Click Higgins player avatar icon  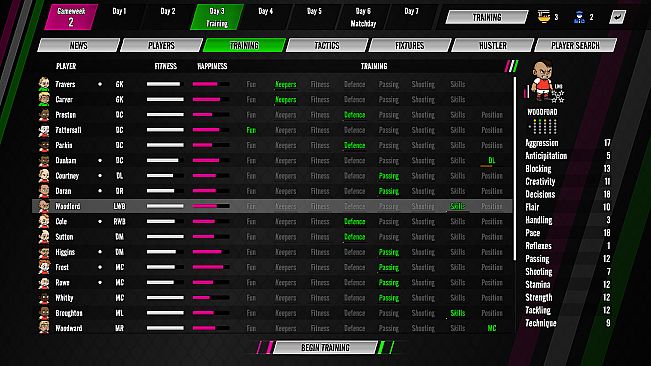(x=44, y=252)
